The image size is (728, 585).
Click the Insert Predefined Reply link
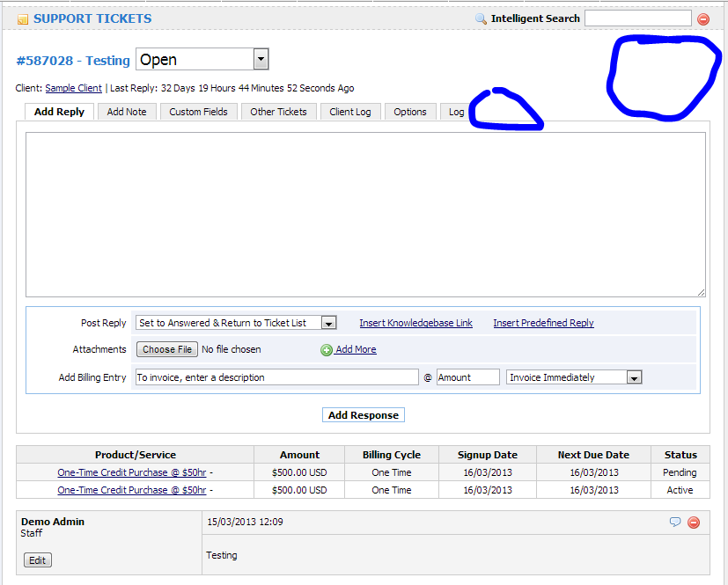click(x=543, y=323)
